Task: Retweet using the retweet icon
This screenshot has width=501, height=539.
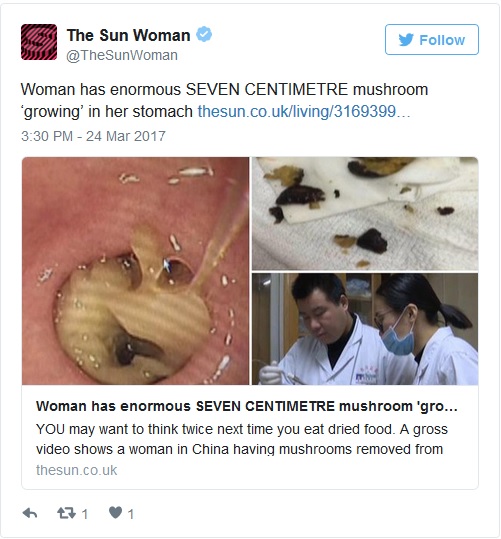Action: (66, 513)
